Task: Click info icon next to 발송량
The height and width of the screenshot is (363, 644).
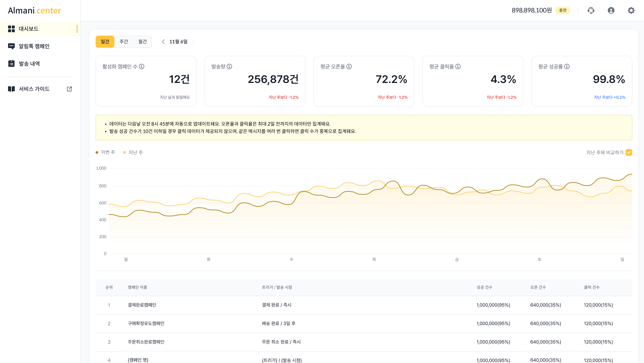Action: click(229, 66)
